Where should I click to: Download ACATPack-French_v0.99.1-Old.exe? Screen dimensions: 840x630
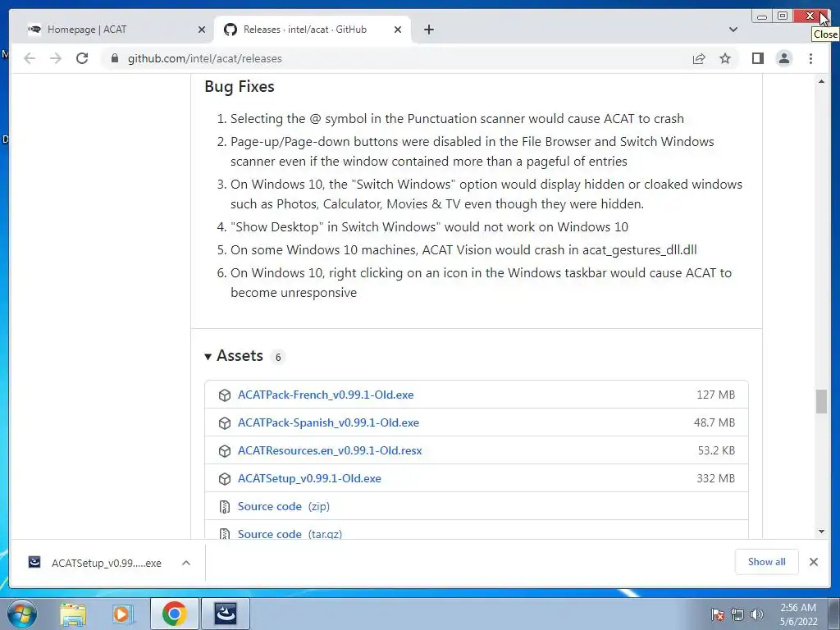click(x=326, y=395)
